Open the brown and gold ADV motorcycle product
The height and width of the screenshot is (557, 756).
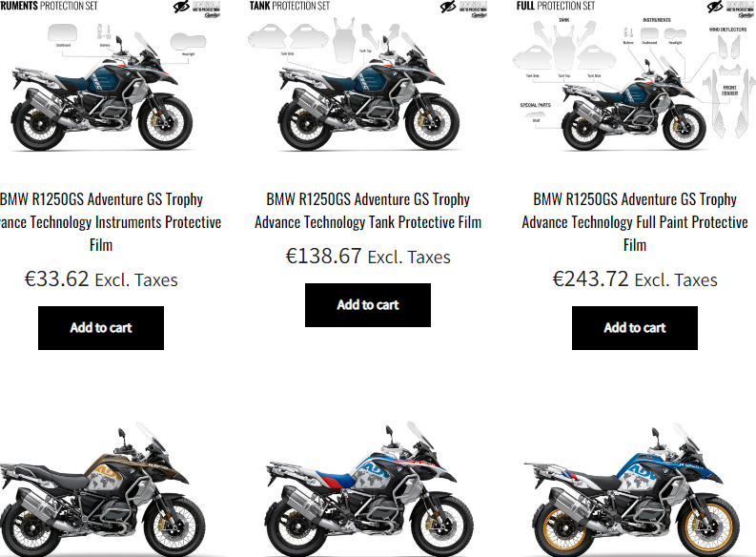point(102,488)
